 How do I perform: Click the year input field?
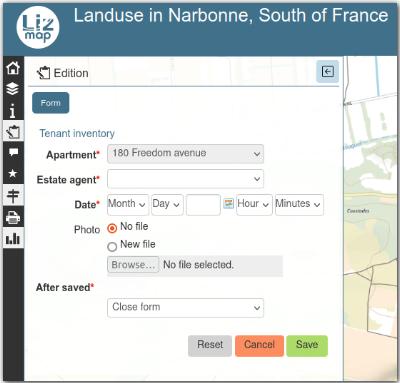(203, 204)
